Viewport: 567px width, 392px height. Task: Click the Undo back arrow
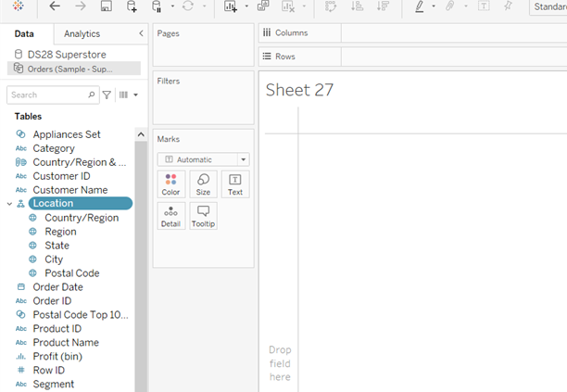coord(55,6)
